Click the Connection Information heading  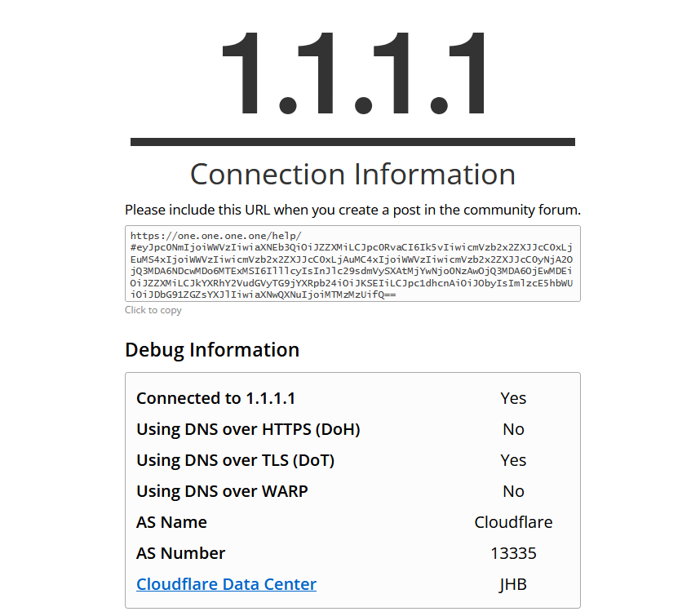[x=352, y=175]
